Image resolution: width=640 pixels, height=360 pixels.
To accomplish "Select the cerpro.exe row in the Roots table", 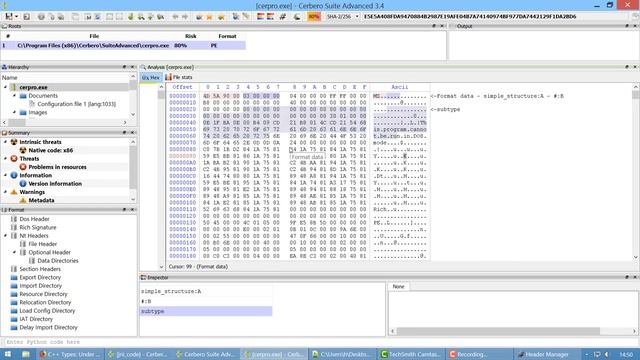I will tap(123, 46).
